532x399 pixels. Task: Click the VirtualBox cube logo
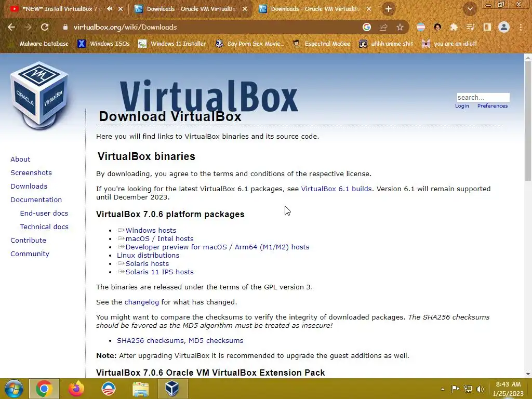(39, 95)
